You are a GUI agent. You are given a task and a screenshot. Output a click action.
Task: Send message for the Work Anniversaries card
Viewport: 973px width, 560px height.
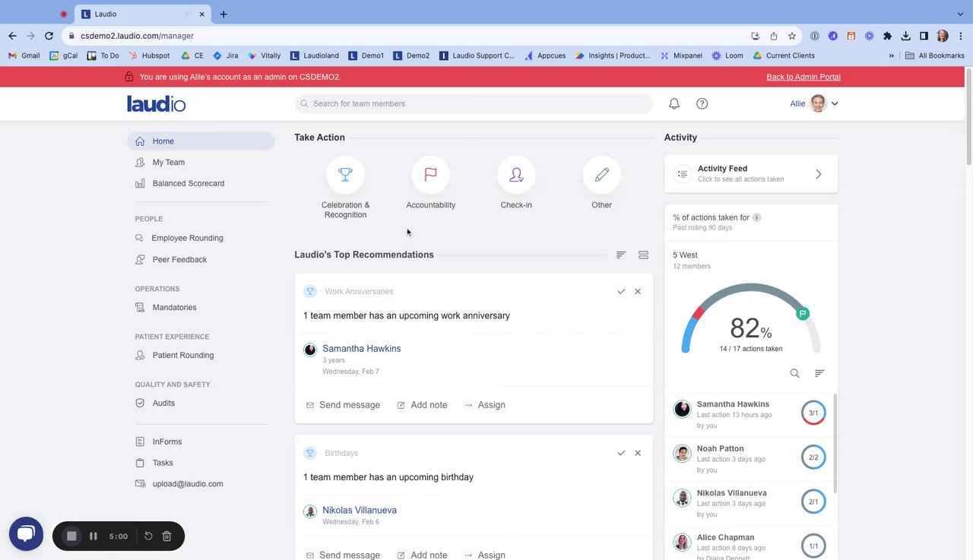tap(343, 405)
